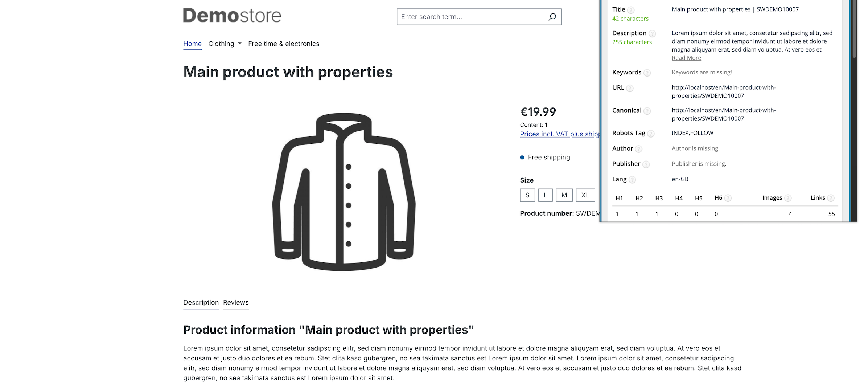Click the 'Main product with properties' heading
Viewport: 868px width, 392px height.
click(288, 72)
